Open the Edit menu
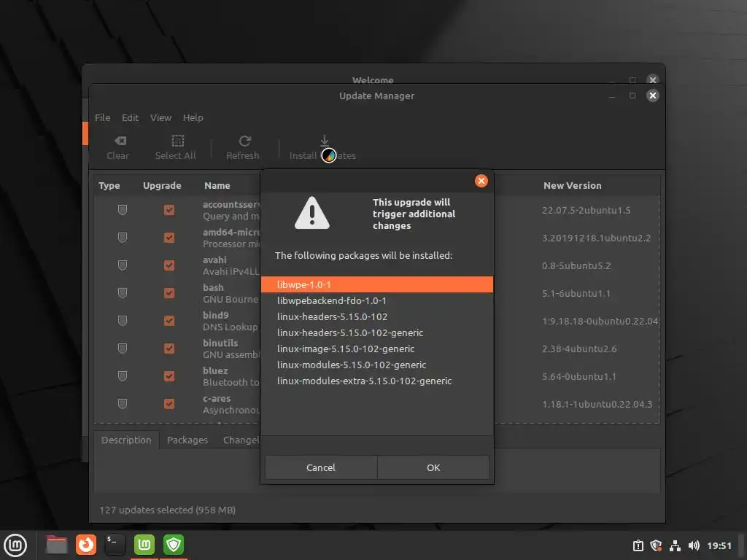The height and width of the screenshot is (560, 747). (x=130, y=117)
